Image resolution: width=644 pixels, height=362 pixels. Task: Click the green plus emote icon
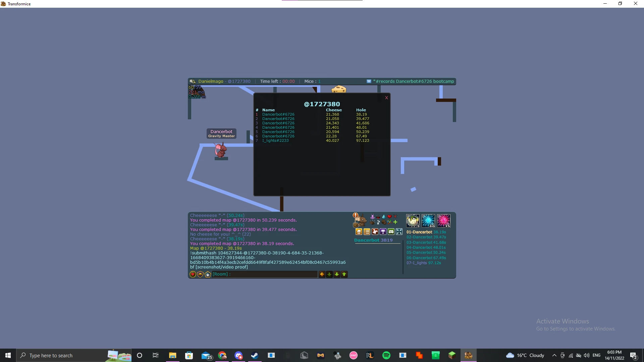tap(395, 222)
